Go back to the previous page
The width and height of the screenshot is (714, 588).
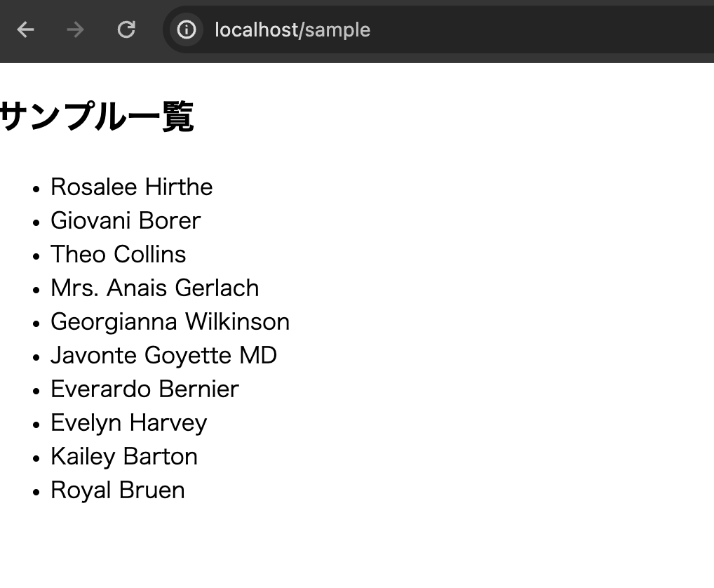26,29
